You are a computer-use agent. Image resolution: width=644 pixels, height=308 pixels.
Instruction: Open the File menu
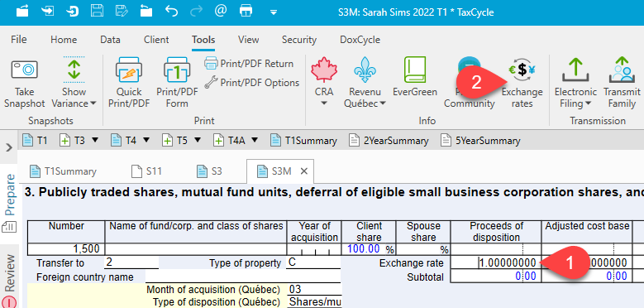19,40
